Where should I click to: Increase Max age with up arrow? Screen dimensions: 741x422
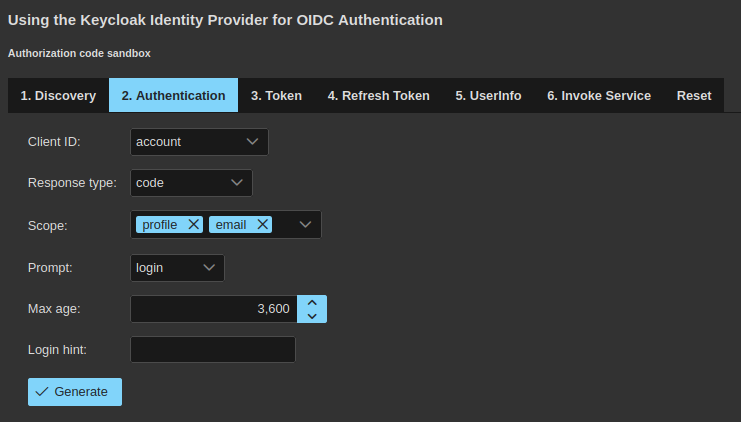pos(312,302)
